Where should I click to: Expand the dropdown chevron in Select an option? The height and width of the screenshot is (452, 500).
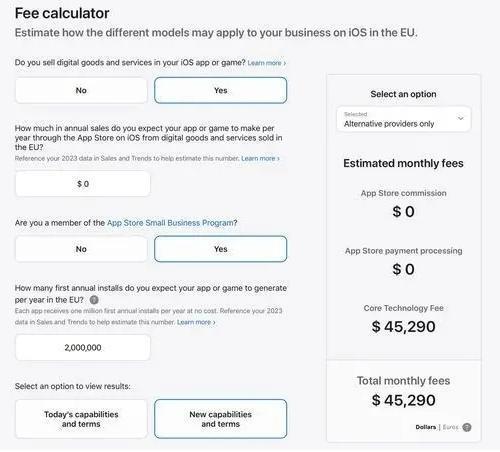click(461, 118)
